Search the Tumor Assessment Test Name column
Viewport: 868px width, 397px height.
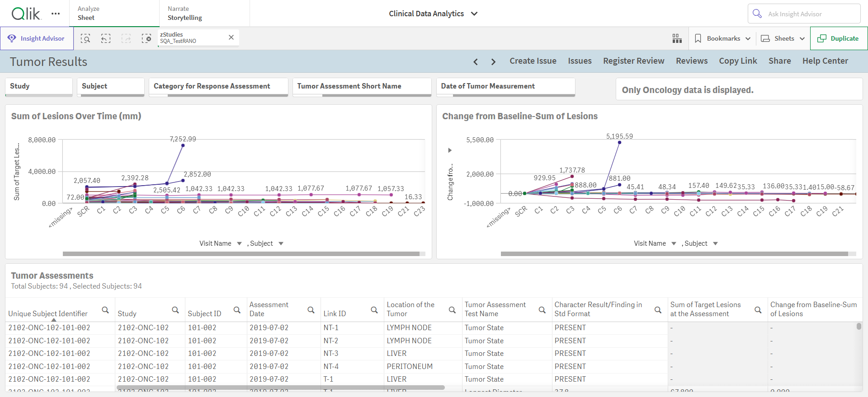pos(542,310)
